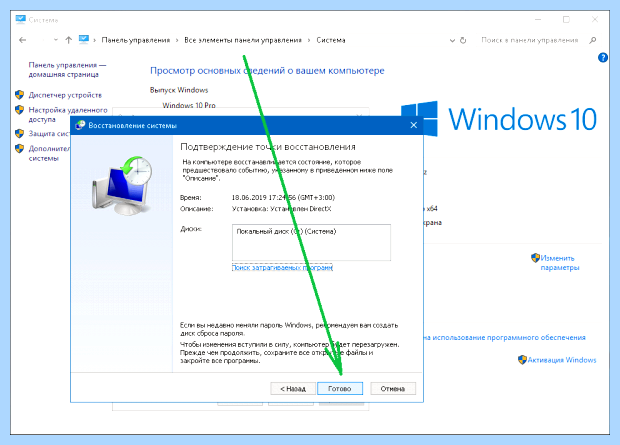The width and height of the screenshot is (620, 445).
Task: Click the up arrow navigation button
Action: pyautogui.click(x=68, y=40)
